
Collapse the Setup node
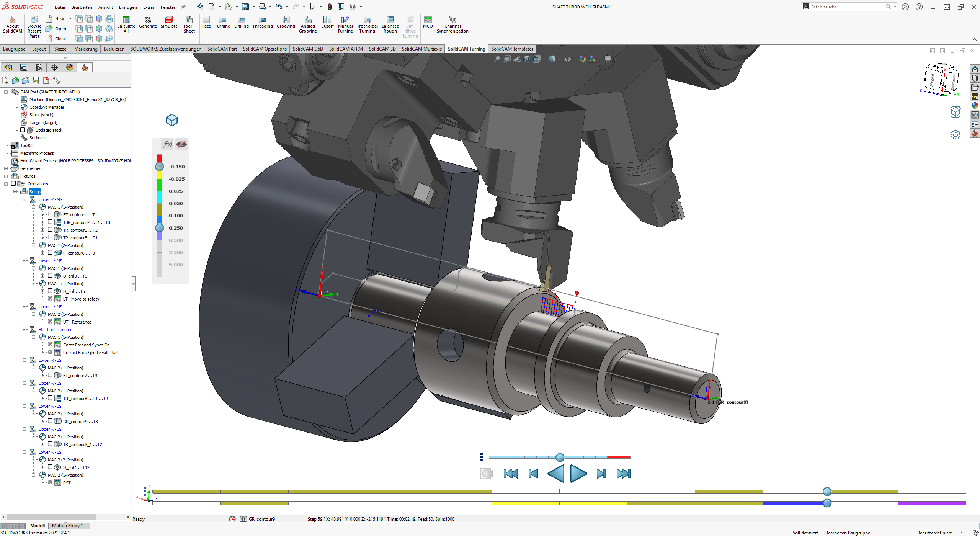coord(15,191)
